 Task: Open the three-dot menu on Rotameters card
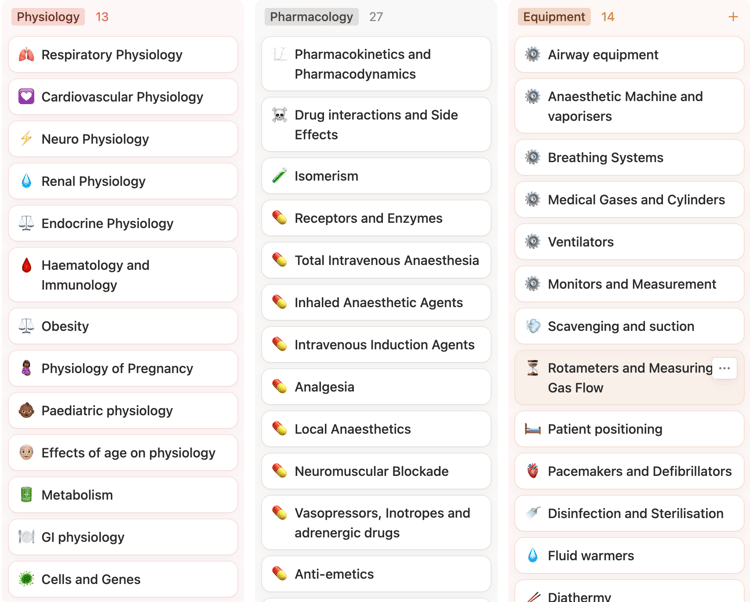click(725, 368)
